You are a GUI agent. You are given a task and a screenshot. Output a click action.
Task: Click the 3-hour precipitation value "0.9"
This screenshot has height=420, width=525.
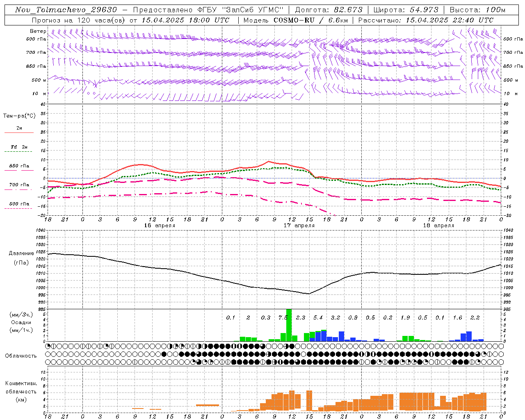click(x=353, y=318)
